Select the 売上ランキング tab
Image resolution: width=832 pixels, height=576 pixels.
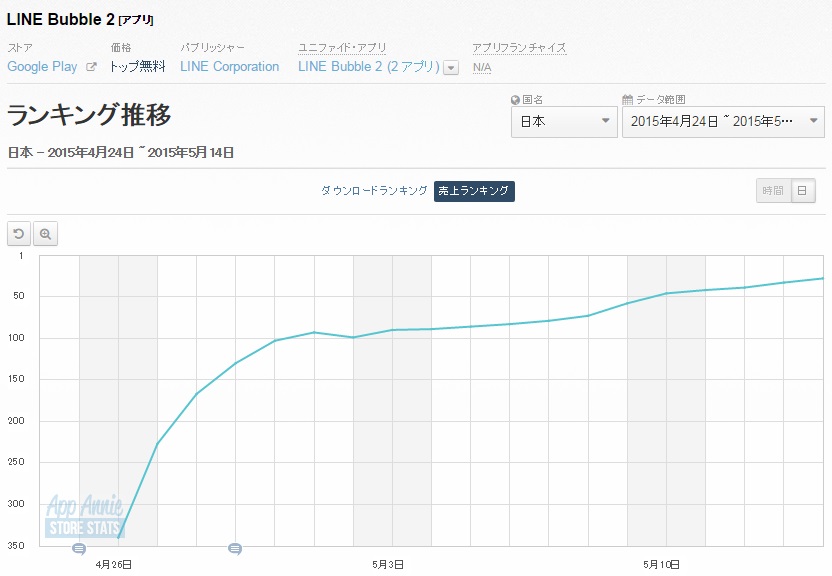pyautogui.click(x=474, y=191)
